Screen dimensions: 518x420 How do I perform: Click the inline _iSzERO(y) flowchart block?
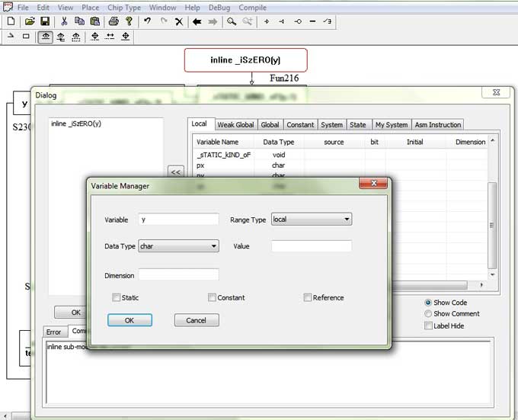246,59
